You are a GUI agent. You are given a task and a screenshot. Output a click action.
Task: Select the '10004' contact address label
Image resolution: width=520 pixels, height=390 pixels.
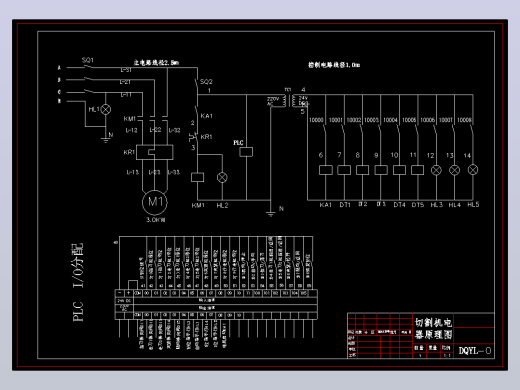tap(390, 120)
